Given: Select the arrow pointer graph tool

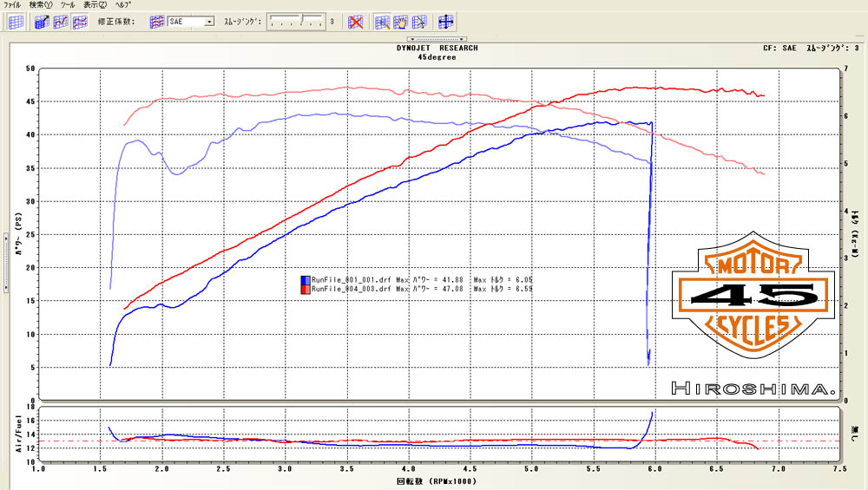Looking at the screenshot, I should 419,22.
